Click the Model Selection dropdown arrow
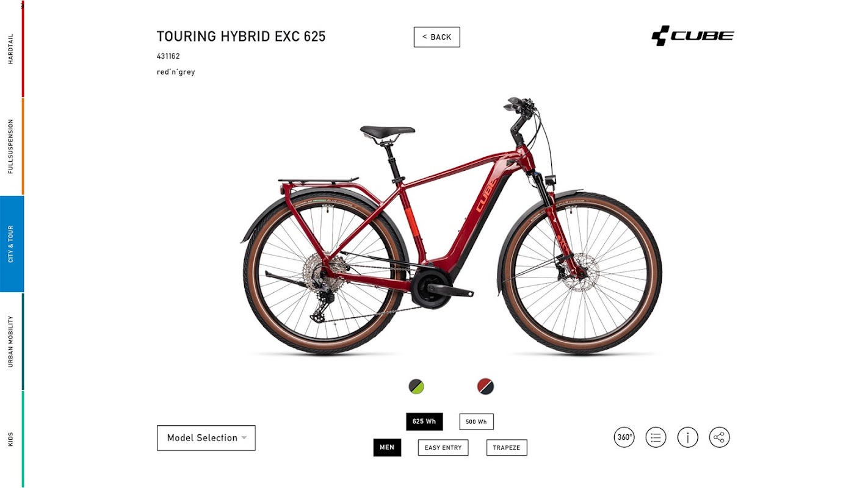 pyautogui.click(x=244, y=438)
